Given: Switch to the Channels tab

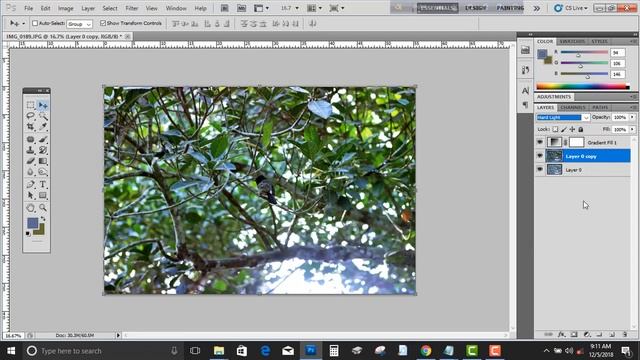Looking at the screenshot, I should 573,107.
